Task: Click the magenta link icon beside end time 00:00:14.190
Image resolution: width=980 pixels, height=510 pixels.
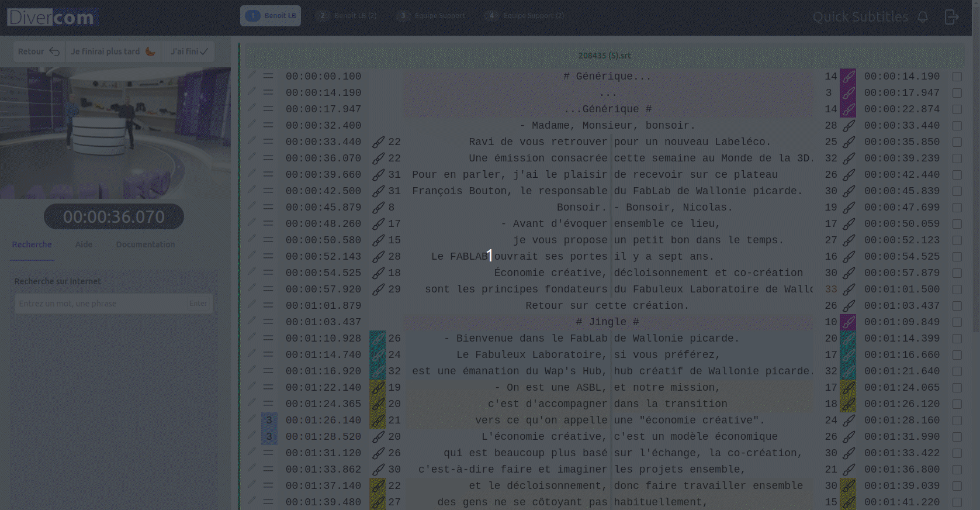Action: [848, 77]
